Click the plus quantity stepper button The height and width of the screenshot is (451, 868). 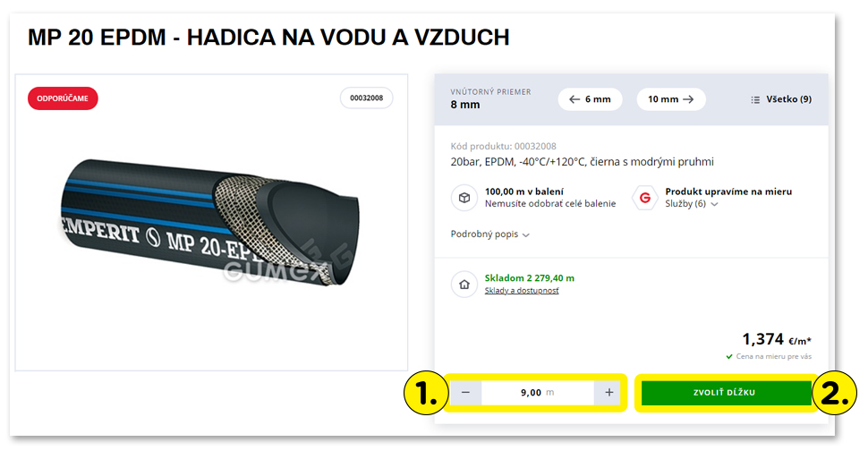click(608, 392)
